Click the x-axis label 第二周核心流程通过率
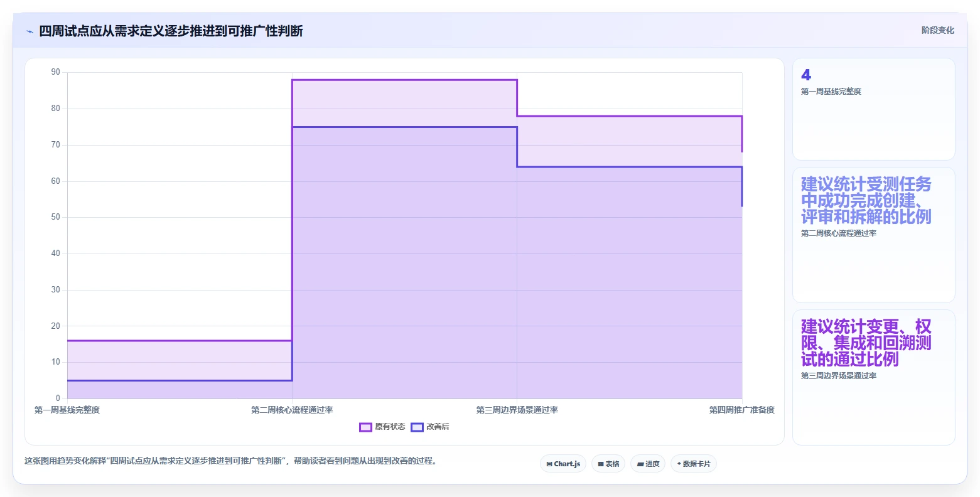The image size is (980, 497). 292,410
